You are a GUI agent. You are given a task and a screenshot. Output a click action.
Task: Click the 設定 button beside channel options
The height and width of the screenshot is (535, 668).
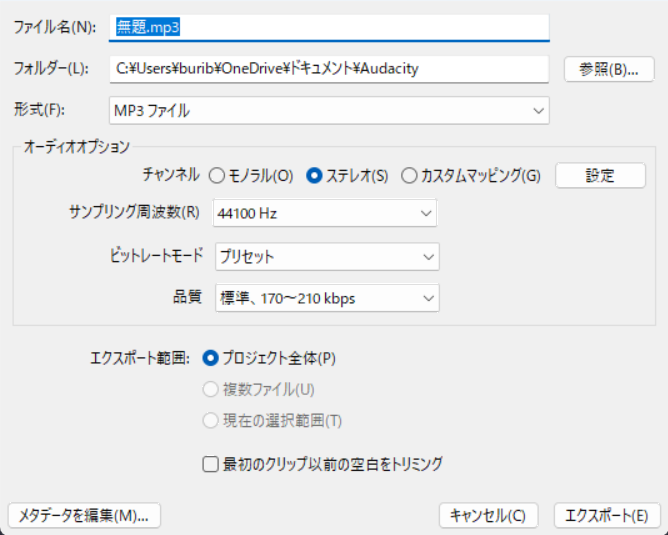(x=600, y=175)
